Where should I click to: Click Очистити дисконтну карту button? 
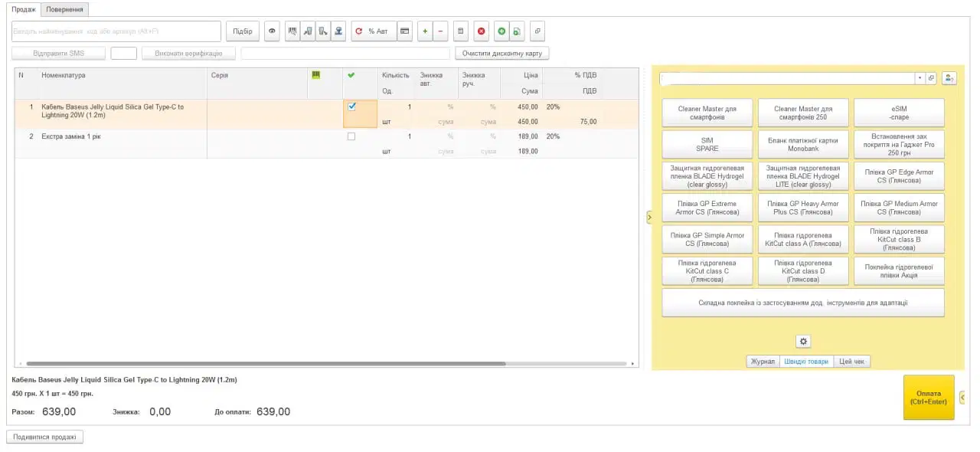[502, 54]
